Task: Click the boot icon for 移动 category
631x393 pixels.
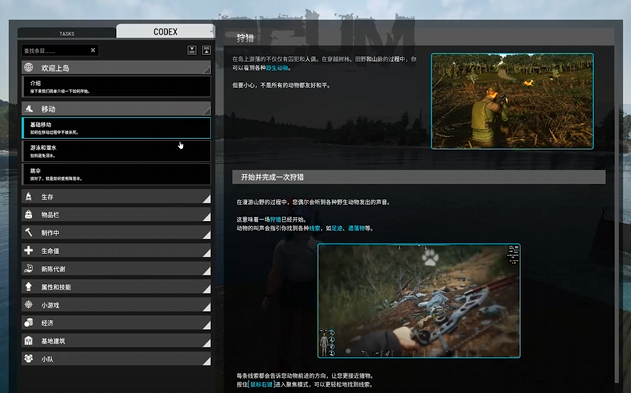Action: click(29, 109)
